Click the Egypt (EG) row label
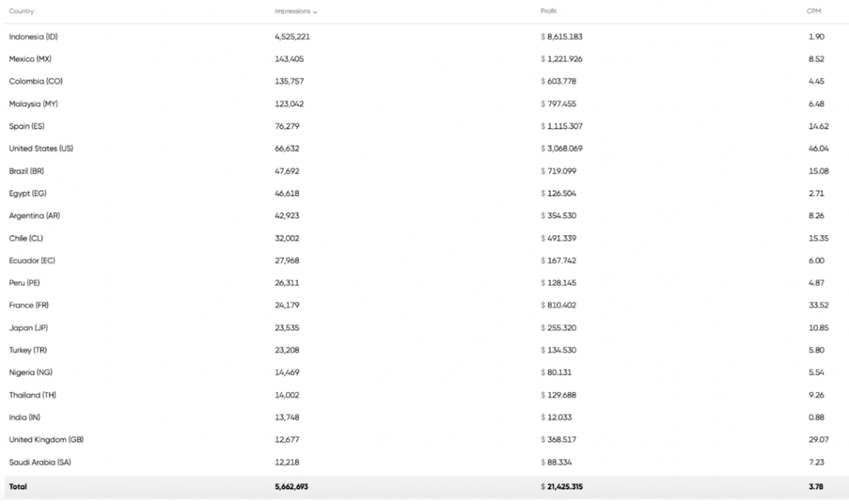This screenshot has height=504, width=849. [x=28, y=193]
